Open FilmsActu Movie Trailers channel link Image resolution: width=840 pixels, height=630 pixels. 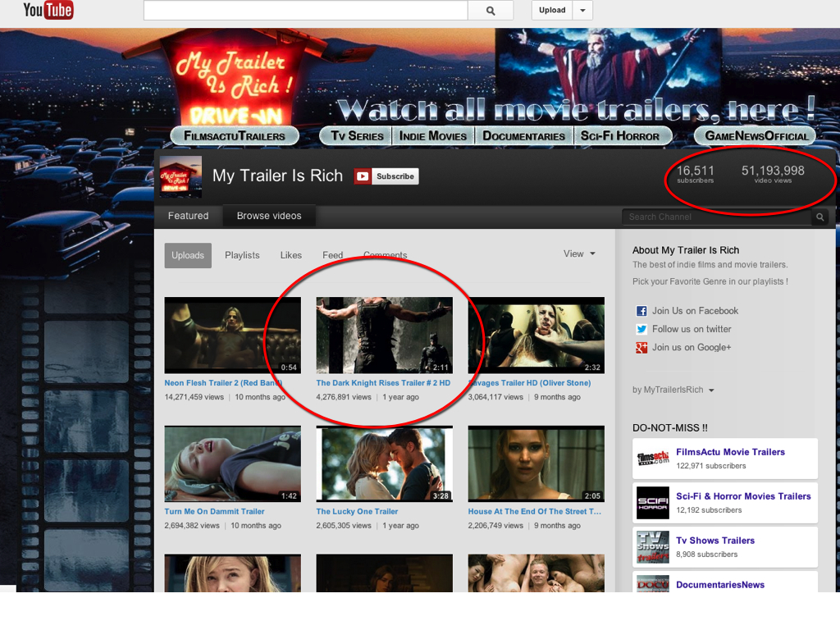click(x=730, y=452)
